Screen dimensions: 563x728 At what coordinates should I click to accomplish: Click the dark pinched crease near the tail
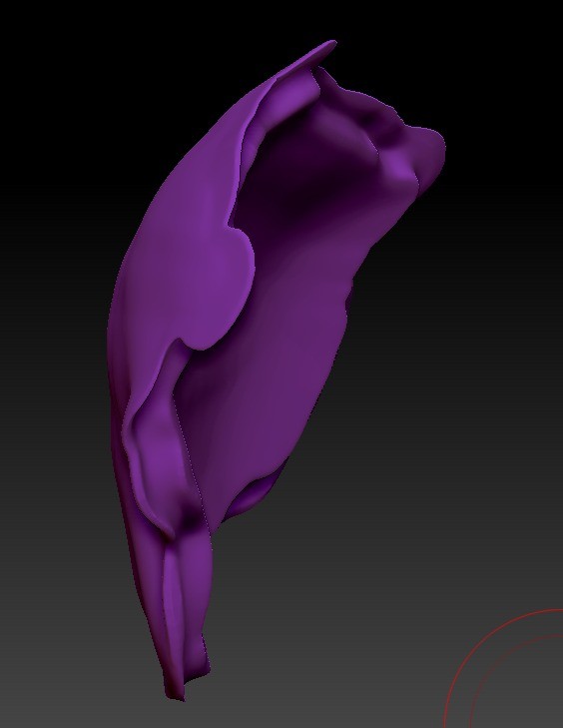(190, 515)
